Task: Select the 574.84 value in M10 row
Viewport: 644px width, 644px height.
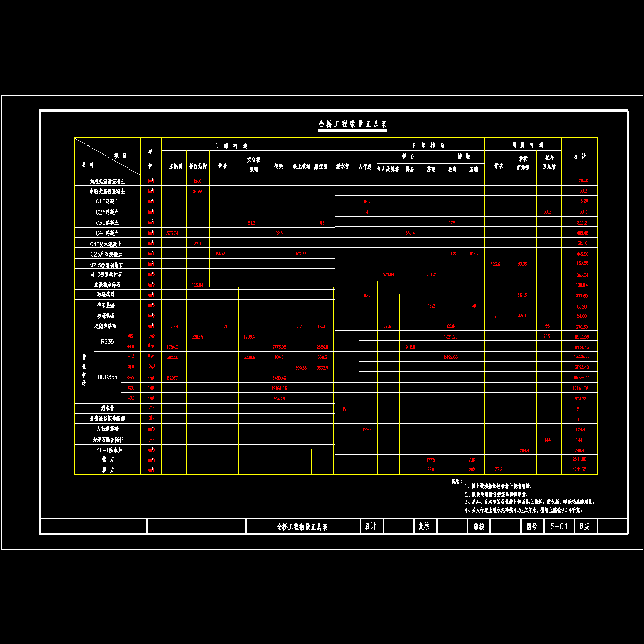Action: point(387,274)
